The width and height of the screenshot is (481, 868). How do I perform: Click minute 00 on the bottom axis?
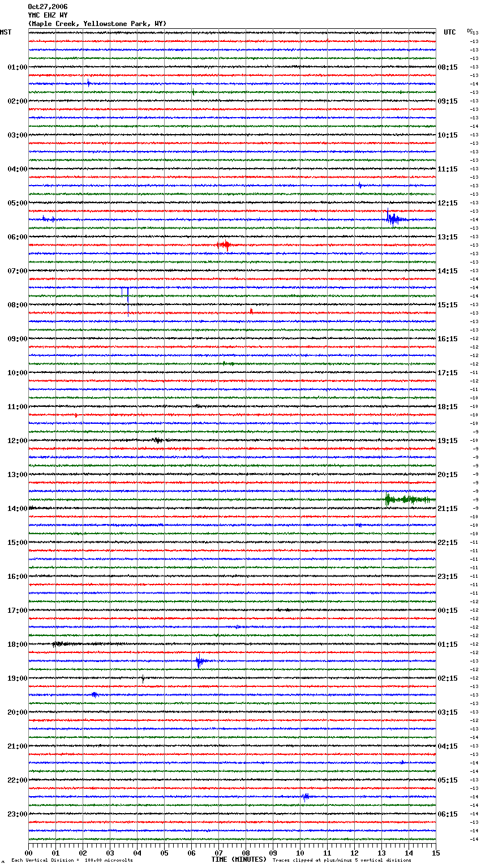28,853
